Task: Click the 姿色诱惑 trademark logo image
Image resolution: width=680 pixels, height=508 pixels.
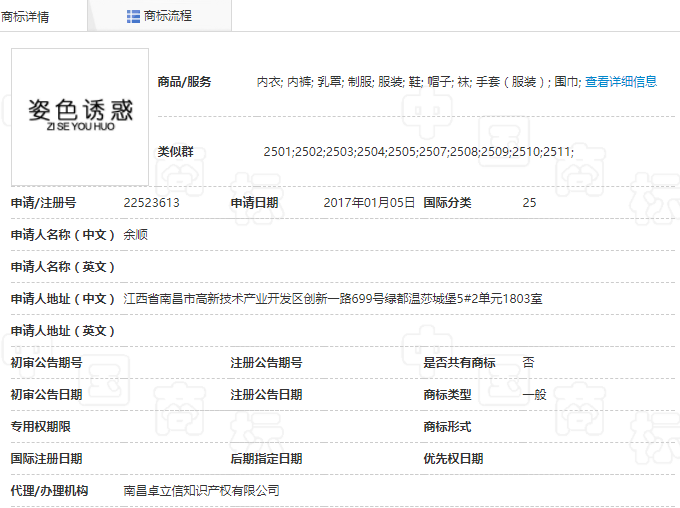Action: coord(80,116)
